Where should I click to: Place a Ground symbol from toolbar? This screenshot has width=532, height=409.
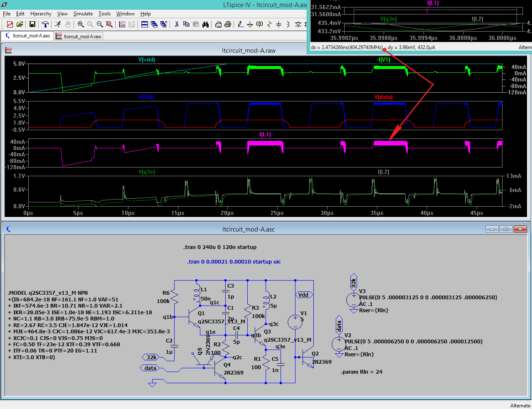[250, 25]
